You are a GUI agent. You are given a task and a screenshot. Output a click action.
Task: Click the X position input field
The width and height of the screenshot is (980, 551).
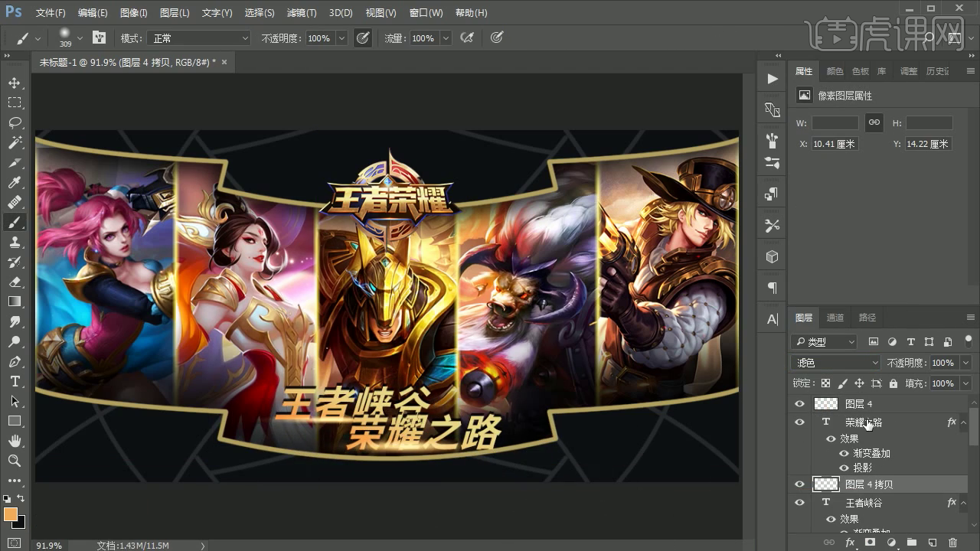click(835, 144)
